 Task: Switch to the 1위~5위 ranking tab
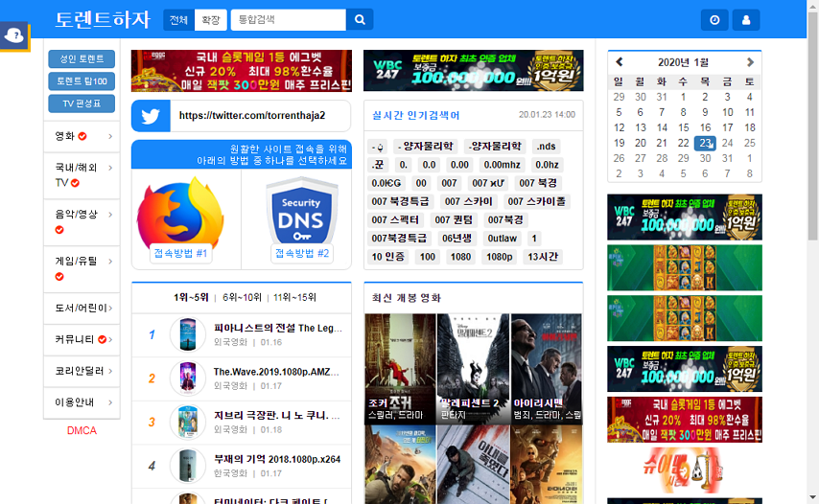(x=191, y=297)
